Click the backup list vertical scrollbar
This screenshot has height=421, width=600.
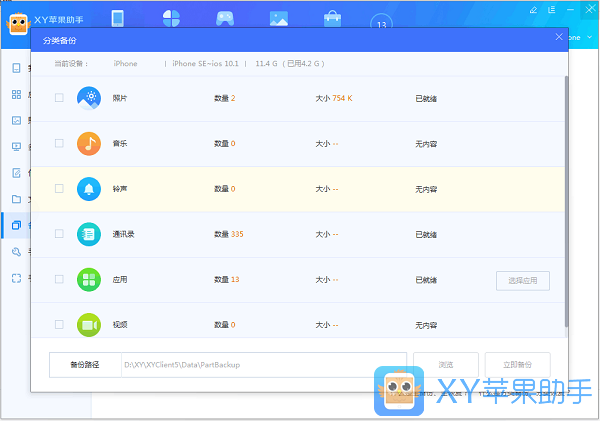567,200
